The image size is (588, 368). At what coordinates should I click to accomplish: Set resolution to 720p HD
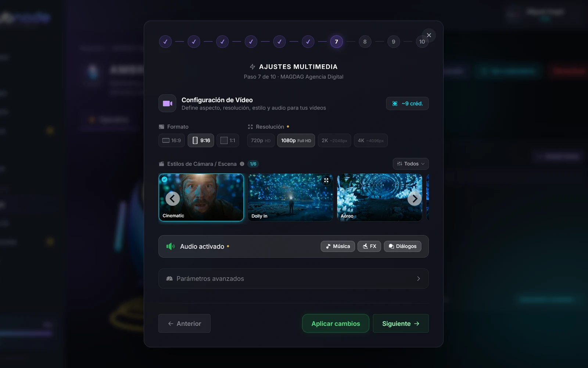(x=261, y=140)
